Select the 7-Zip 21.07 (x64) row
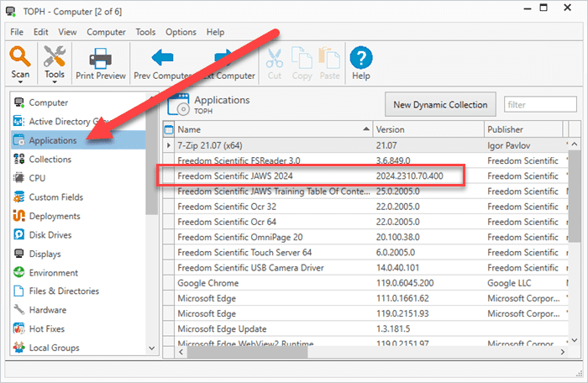 coord(365,145)
